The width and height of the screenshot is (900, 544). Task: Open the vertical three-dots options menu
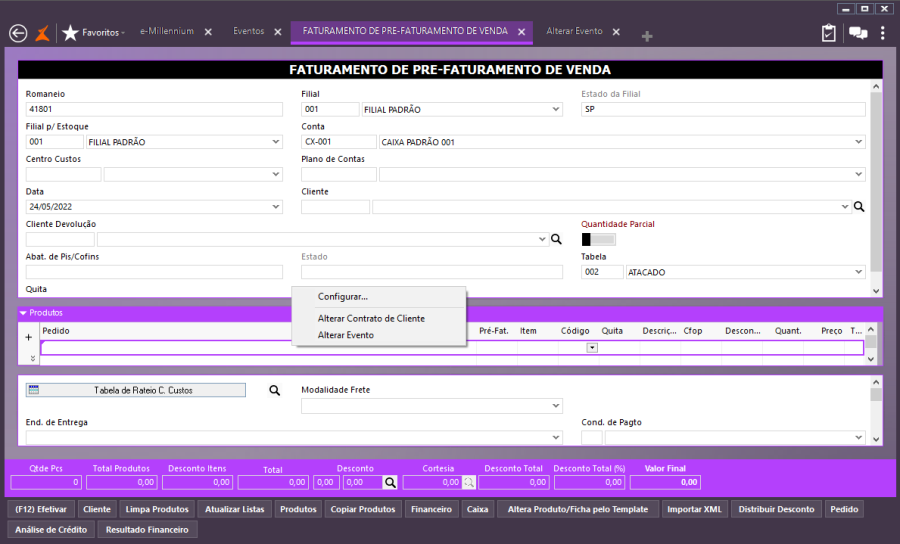(883, 33)
